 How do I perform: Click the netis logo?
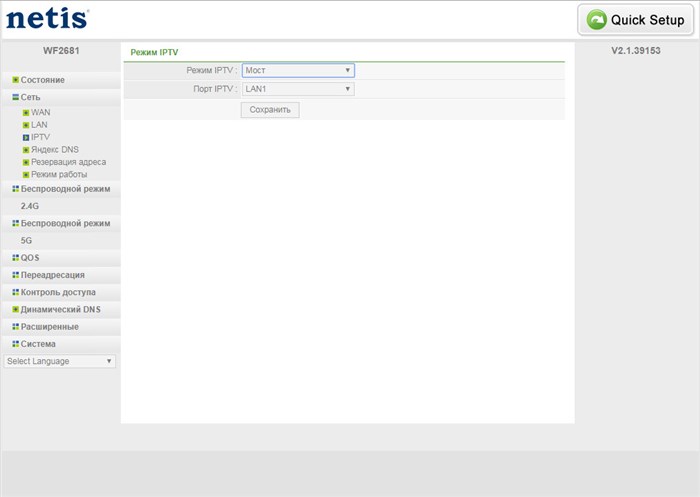47,19
